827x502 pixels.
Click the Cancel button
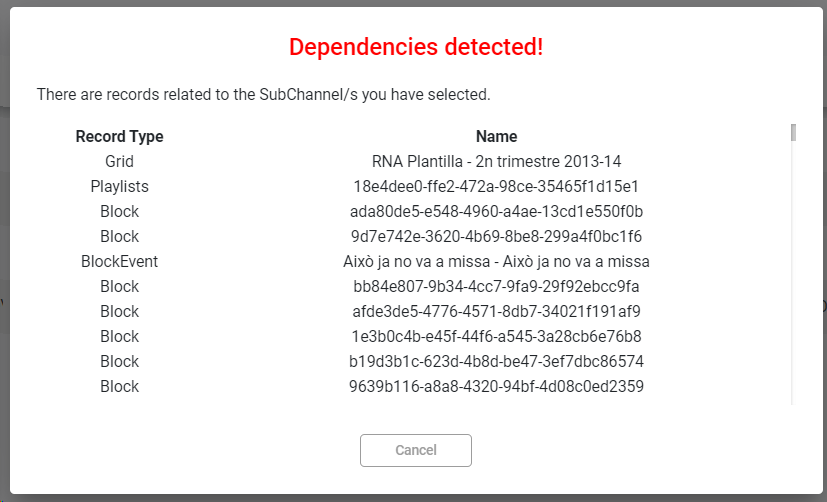tap(416, 450)
